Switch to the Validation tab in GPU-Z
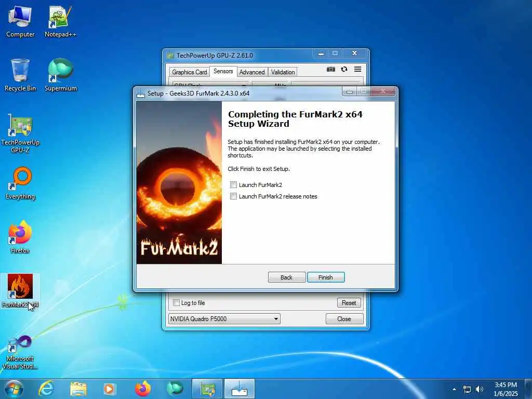532x399 pixels. (x=283, y=72)
